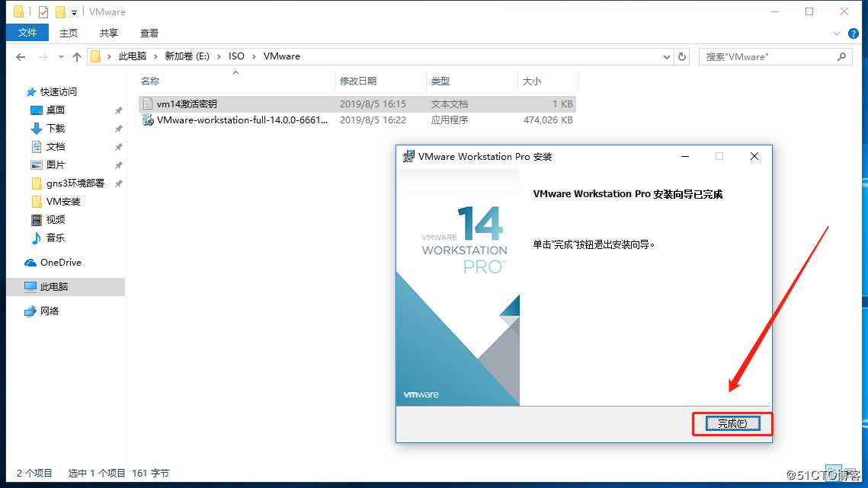Click the Explorer title bar folder icon
The image size is (868, 488).
click(x=19, y=11)
